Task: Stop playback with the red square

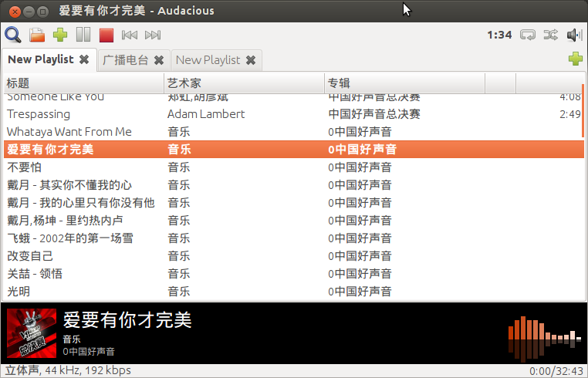Action: [106, 35]
